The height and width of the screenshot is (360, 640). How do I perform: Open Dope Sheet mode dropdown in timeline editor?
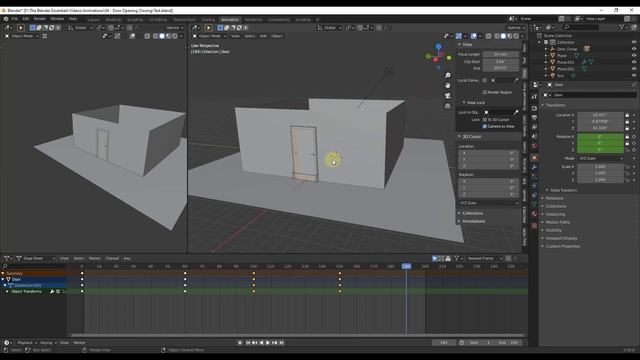coord(35,258)
